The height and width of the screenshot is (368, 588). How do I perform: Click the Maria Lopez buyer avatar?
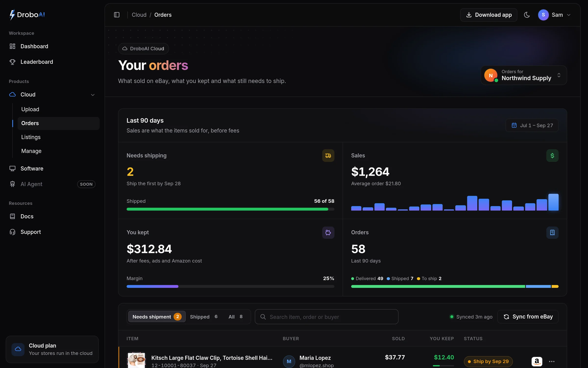point(289,361)
